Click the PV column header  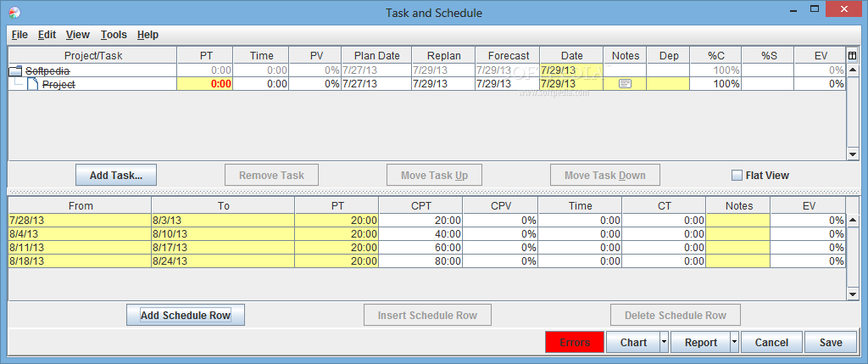click(x=315, y=55)
